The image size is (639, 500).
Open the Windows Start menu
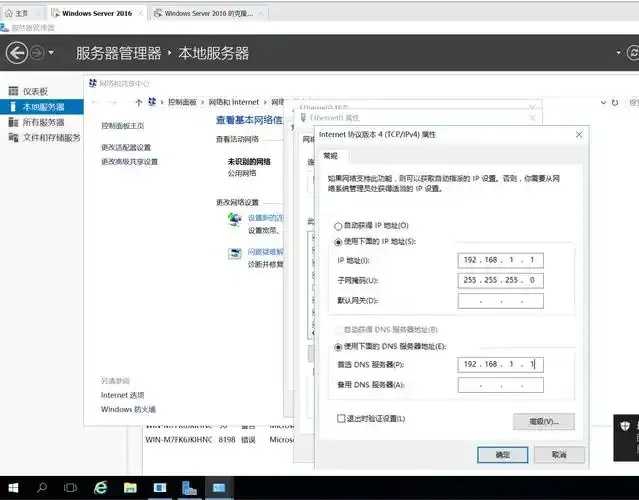tap(13, 488)
